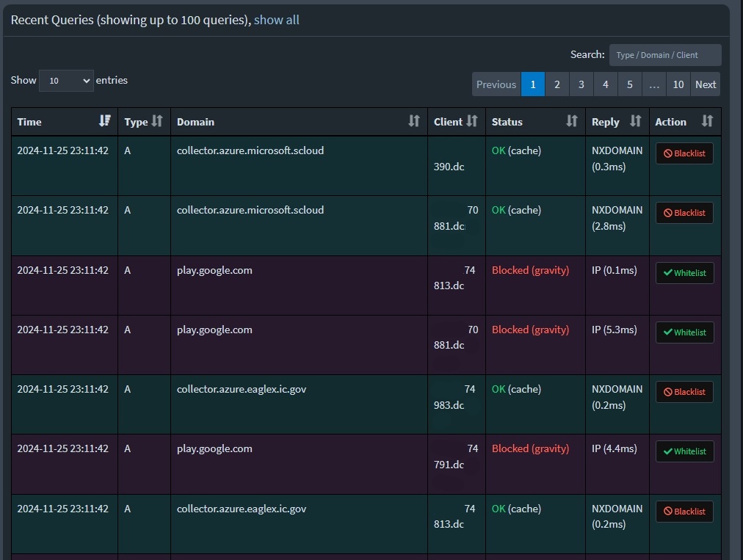The height and width of the screenshot is (560, 743).
Task: Click the Type/Domain/Client search field
Action: coord(664,54)
